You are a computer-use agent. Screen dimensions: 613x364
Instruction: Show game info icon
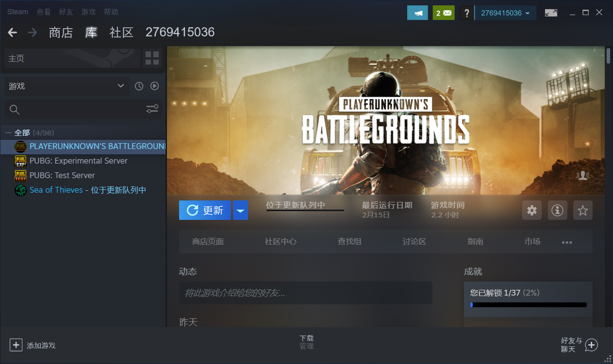pyautogui.click(x=557, y=210)
